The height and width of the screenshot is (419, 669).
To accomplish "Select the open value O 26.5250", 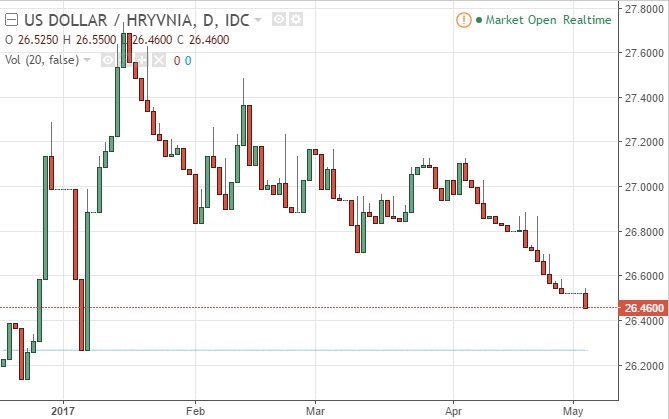I will [x=32, y=40].
